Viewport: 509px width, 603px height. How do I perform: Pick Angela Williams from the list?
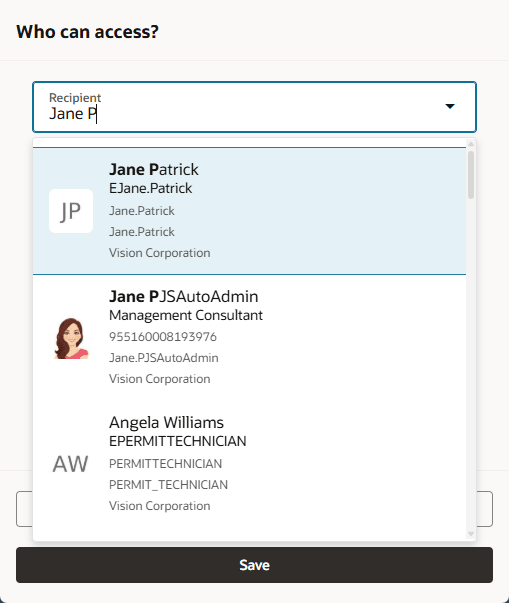pos(250,464)
